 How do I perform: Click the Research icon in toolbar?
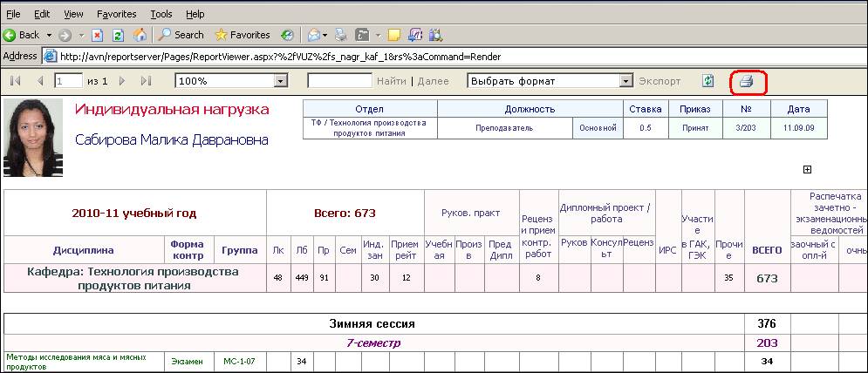pos(435,35)
